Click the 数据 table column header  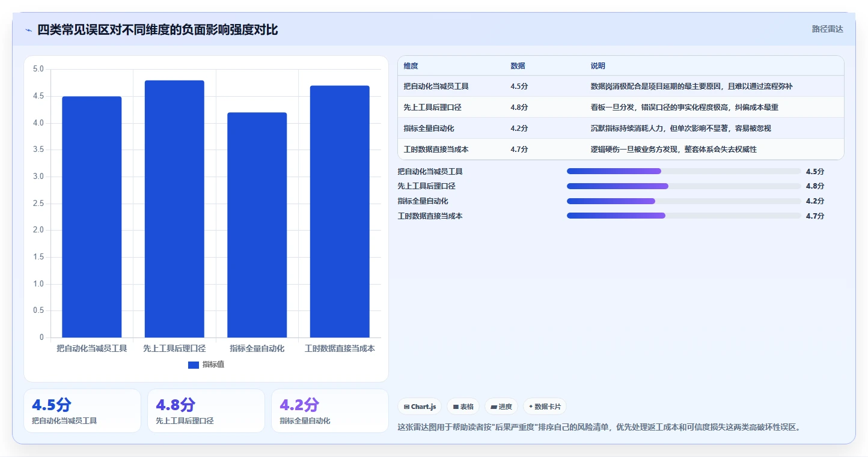coord(518,66)
